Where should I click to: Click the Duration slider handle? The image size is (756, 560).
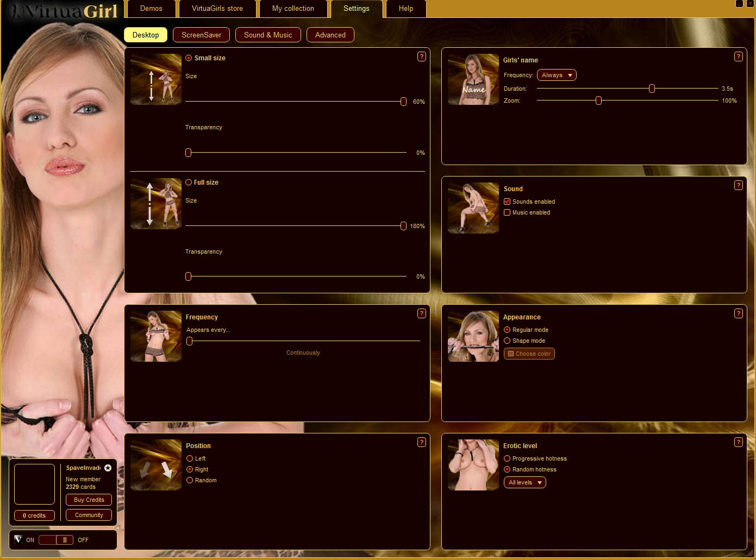click(x=652, y=89)
